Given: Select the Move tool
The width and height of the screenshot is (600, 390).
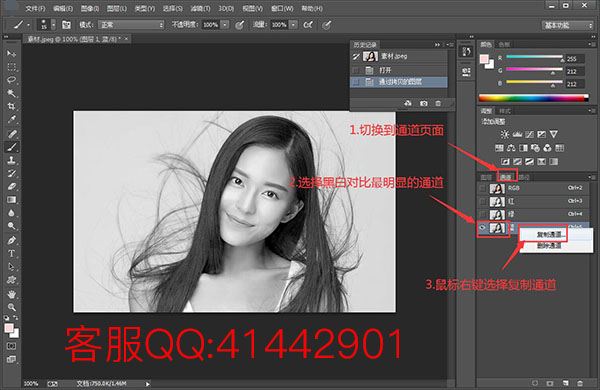Looking at the screenshot, I should pos(11,54).
